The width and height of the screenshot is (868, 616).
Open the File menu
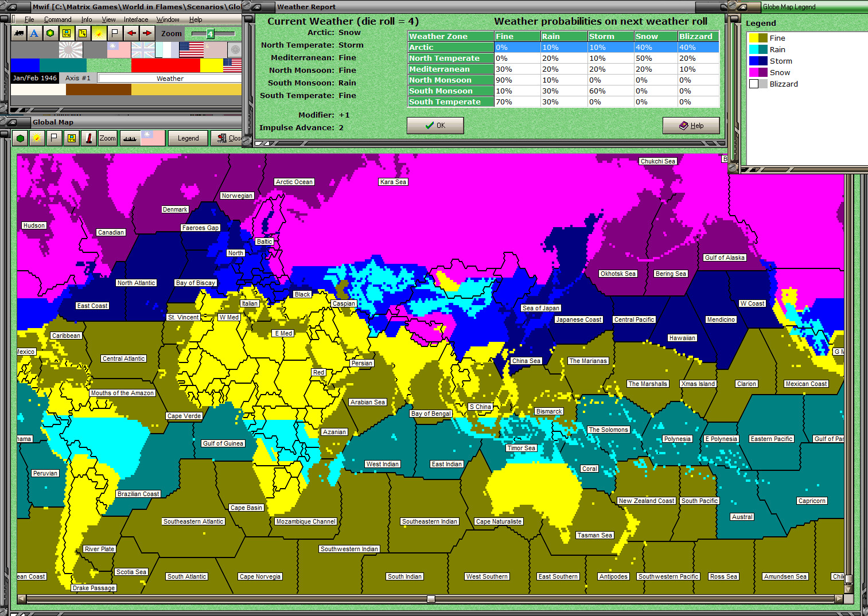pyautogui.click(x=29, y=20)
